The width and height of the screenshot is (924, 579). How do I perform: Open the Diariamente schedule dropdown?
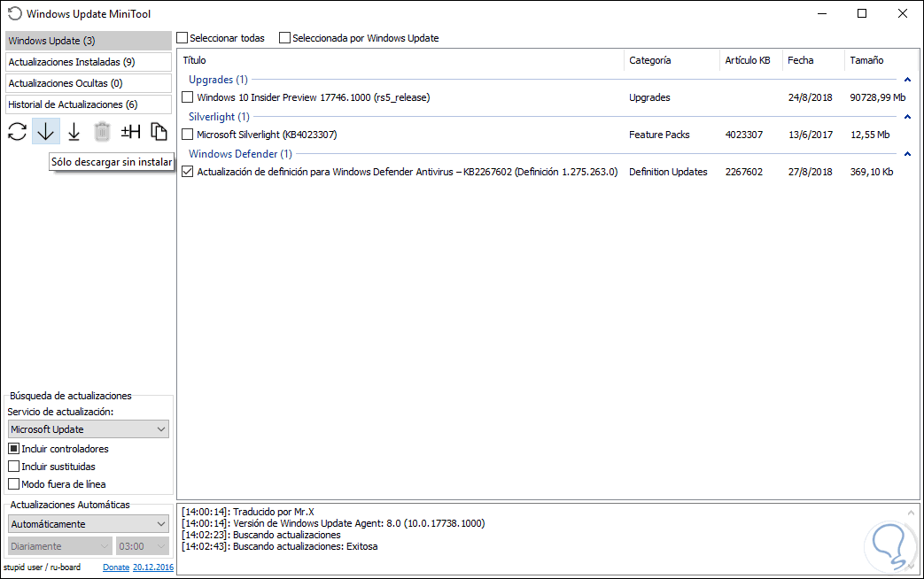59,546
